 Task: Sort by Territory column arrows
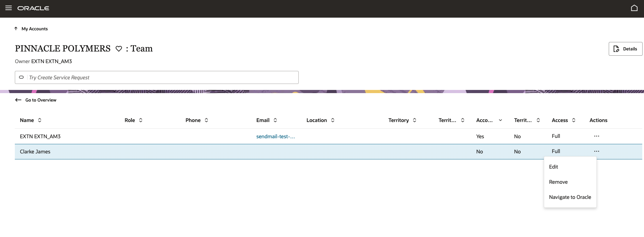[x=414, y=120]
